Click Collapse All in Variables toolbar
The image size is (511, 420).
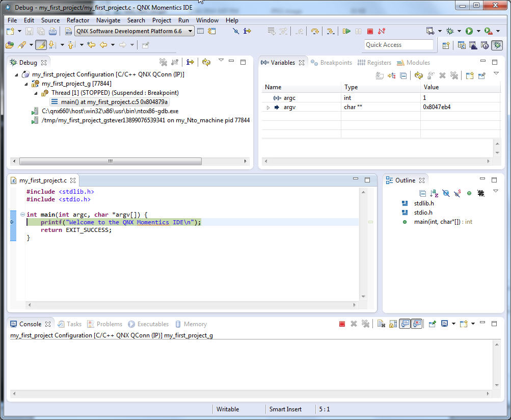(403, 76)
